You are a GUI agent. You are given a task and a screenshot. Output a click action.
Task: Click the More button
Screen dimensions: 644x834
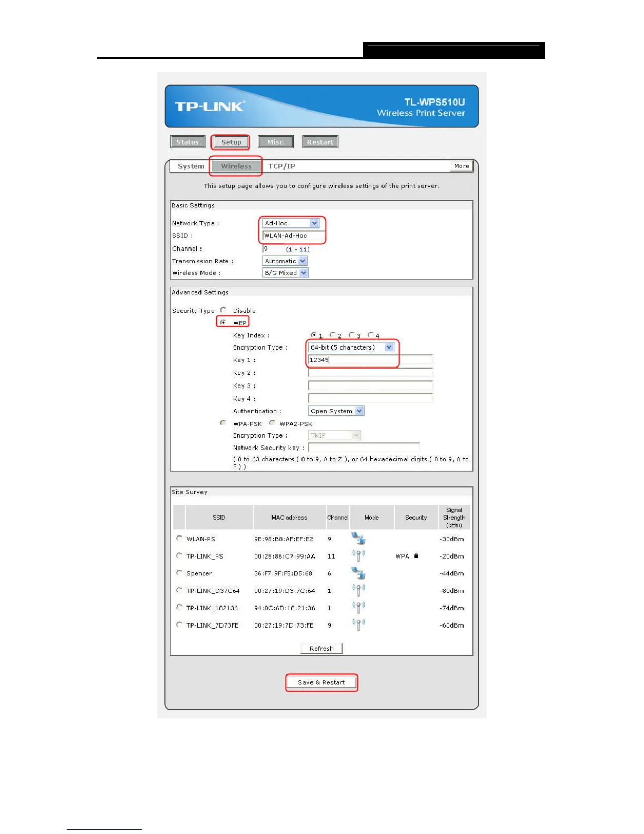point(461,166)
